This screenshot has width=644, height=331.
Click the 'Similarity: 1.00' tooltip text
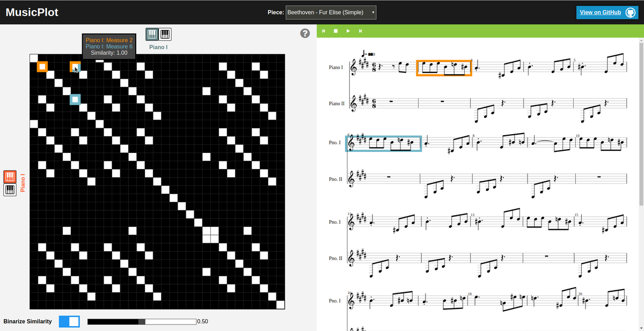coord(109,53)
